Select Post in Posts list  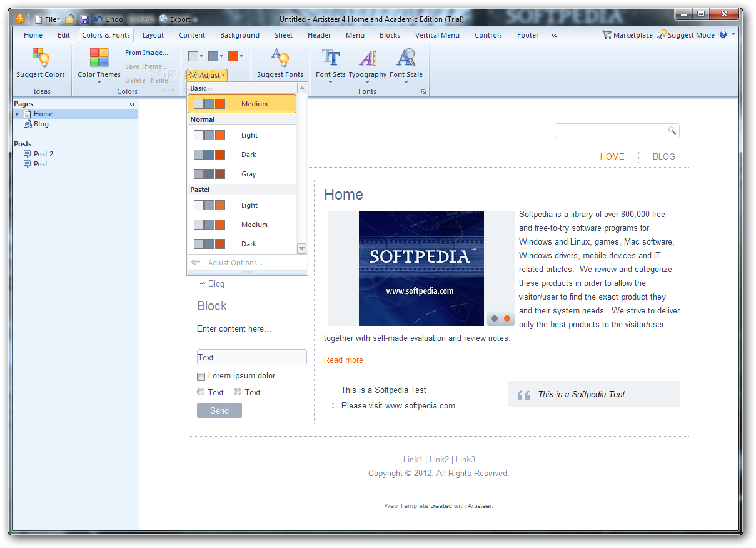pyautogui.click(x=41, y=164)
